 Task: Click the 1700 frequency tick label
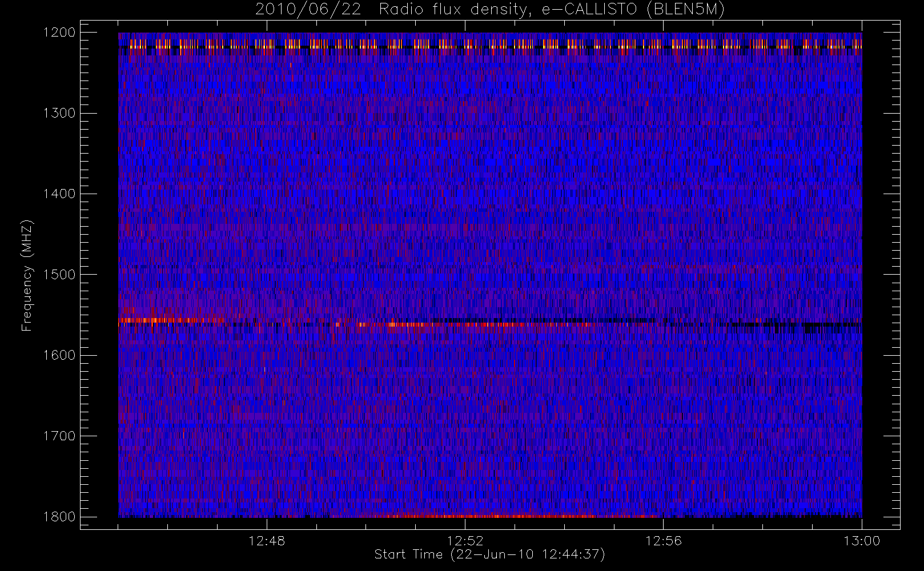coord(59,436)
